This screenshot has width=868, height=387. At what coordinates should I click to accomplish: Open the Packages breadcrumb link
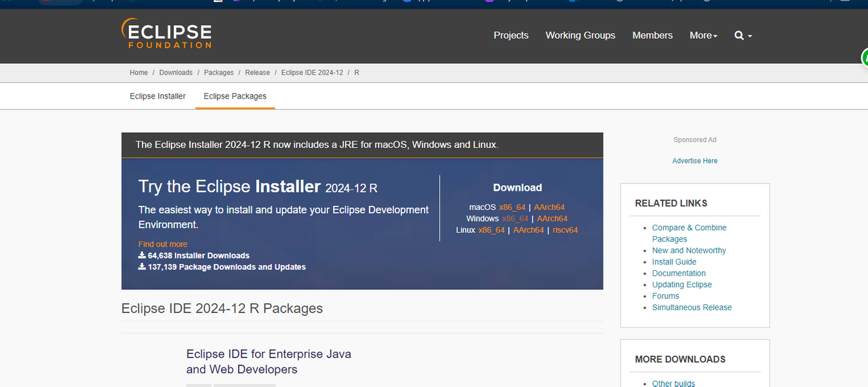pyautogui.click(x=219, y=73)
